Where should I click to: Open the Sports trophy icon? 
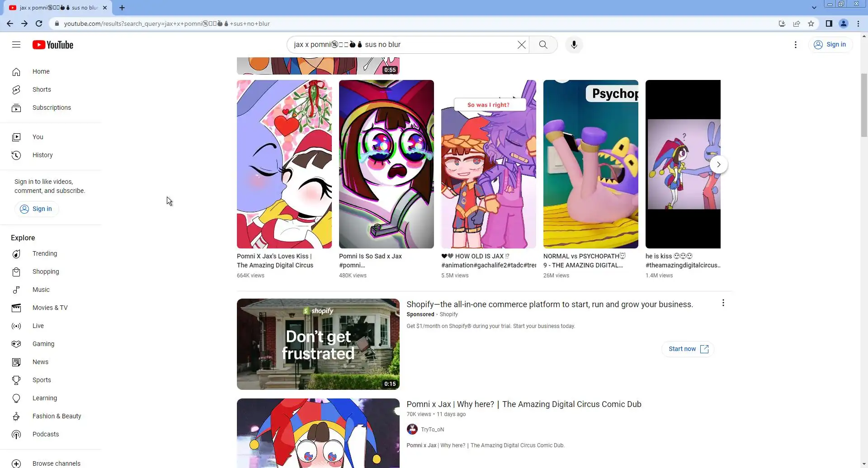[x=16, y=380]
